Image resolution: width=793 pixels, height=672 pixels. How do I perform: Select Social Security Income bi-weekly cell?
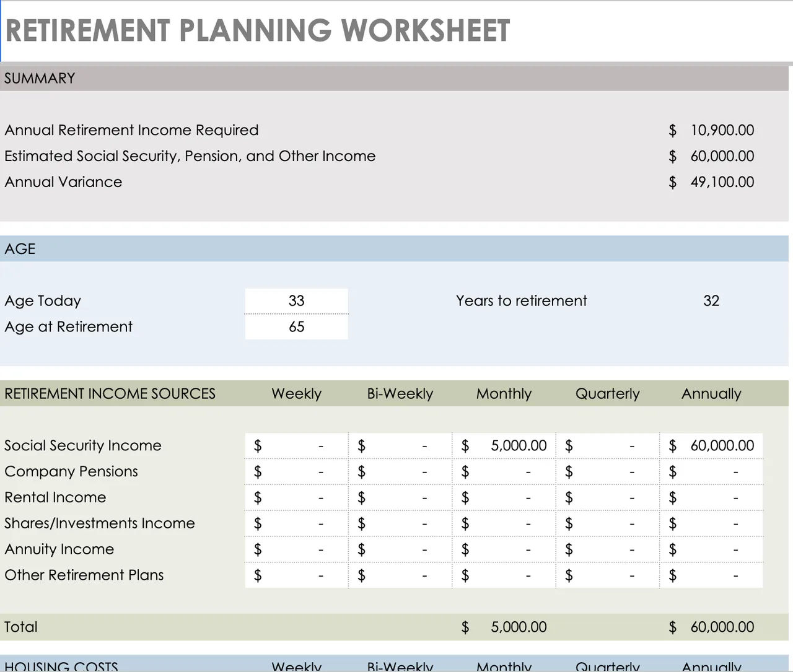[400, 446]
